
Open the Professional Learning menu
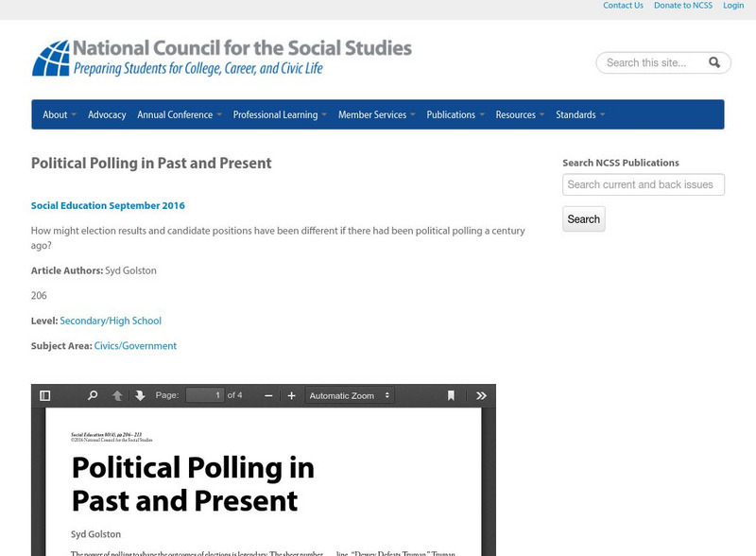pyautogui.click(x=280, y=114)
